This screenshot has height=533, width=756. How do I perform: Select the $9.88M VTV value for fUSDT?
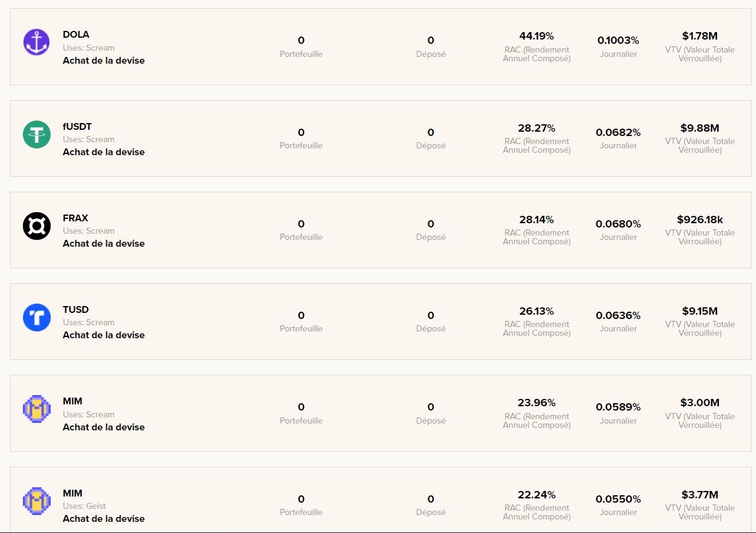[x=700, y=128]
